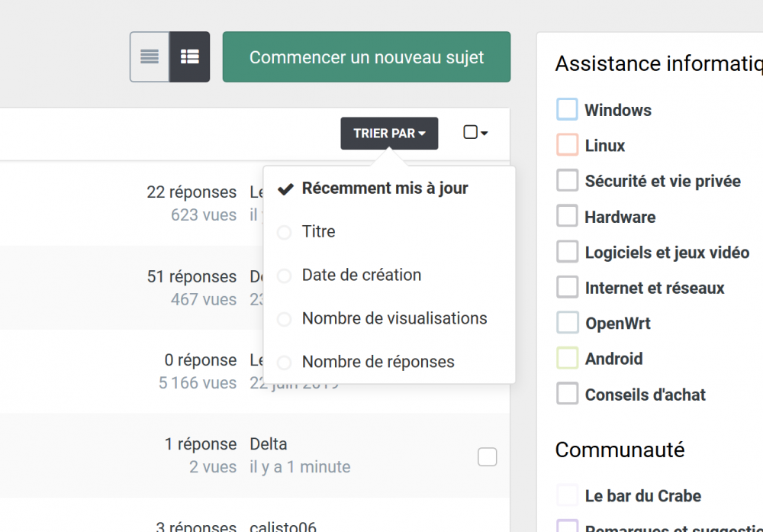Select the "Titre" sort option

[x=319, y=231]
